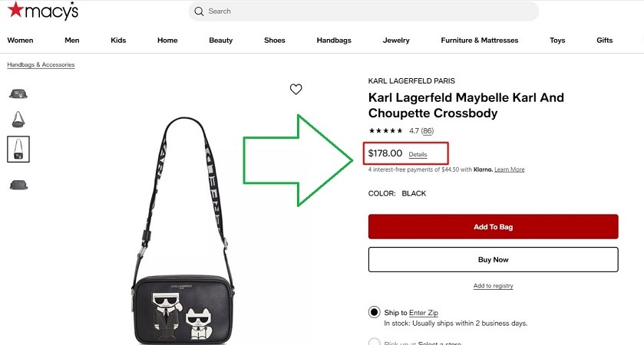
Task: Open the Handbags menu
Action: [334, 41]
